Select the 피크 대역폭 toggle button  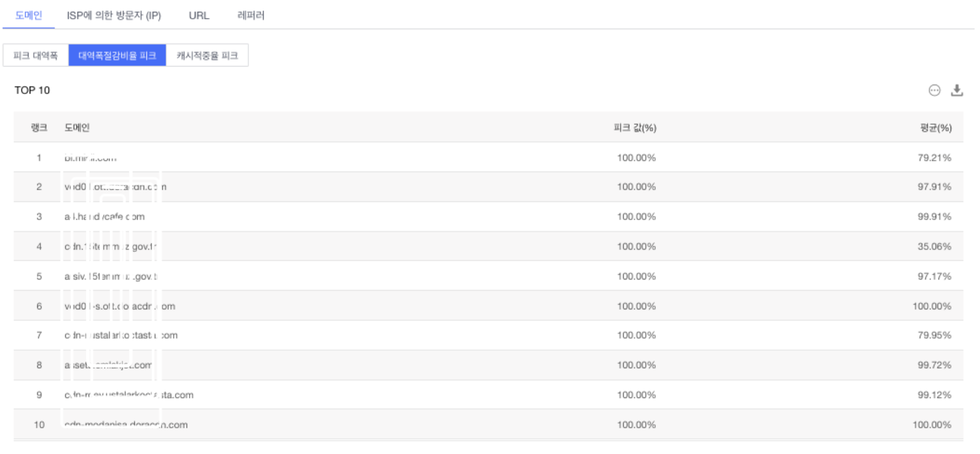36,55
